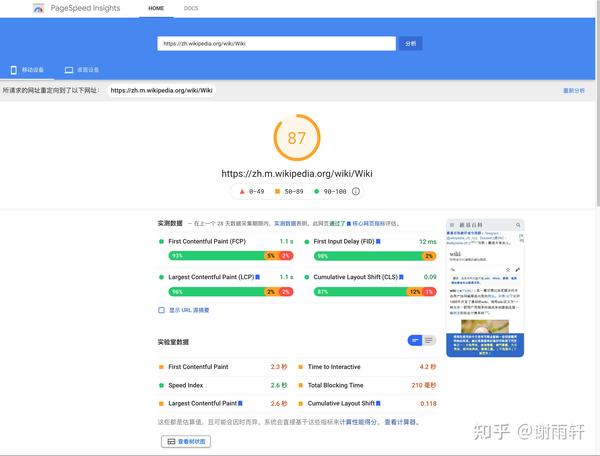Click the PageSpeed Insights logo icon
This screenshot has height=456, width=600.
38,8
